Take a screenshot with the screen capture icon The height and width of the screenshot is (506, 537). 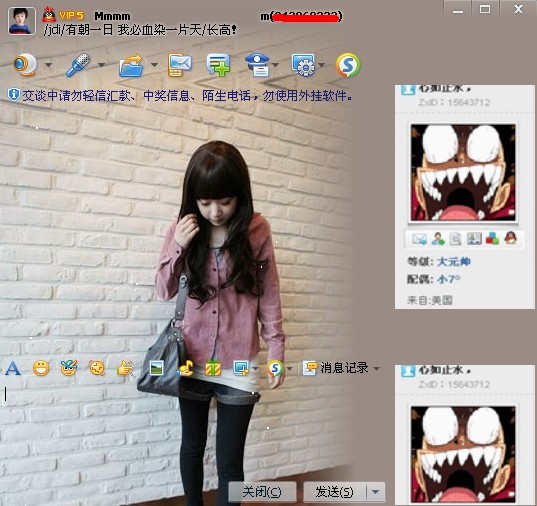pos(241,369)
